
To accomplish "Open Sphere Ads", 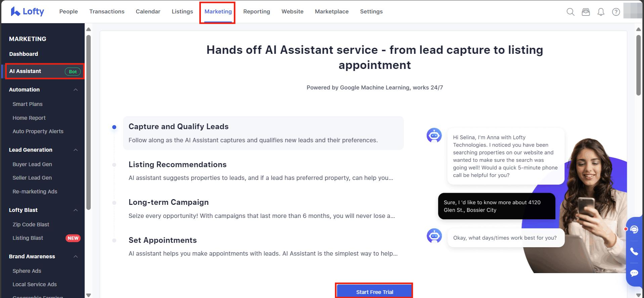I will tap(27, 271).
